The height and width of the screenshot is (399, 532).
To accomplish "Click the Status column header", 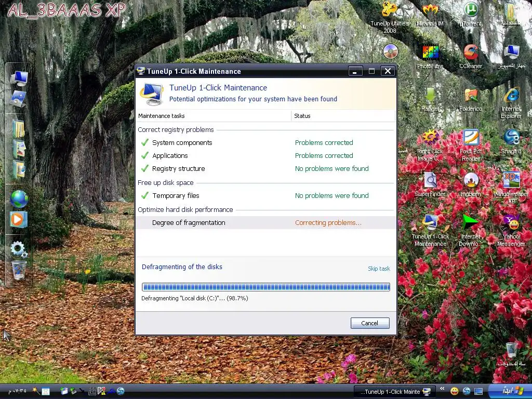I will (343, 116).
